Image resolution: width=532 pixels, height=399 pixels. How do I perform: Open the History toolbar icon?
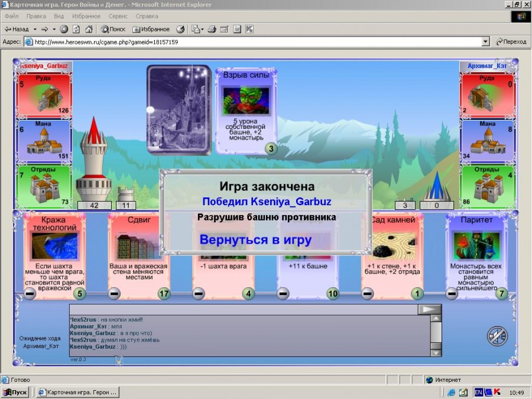[x=180, y=29]
